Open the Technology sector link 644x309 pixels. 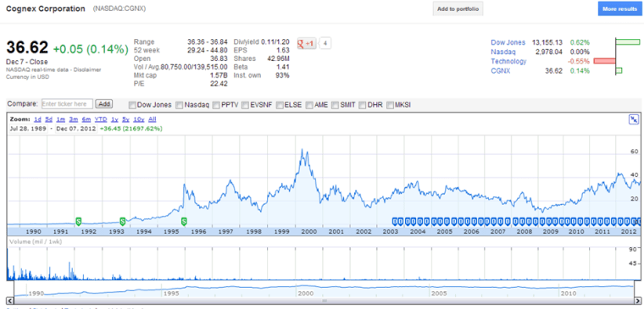point(508,61)
